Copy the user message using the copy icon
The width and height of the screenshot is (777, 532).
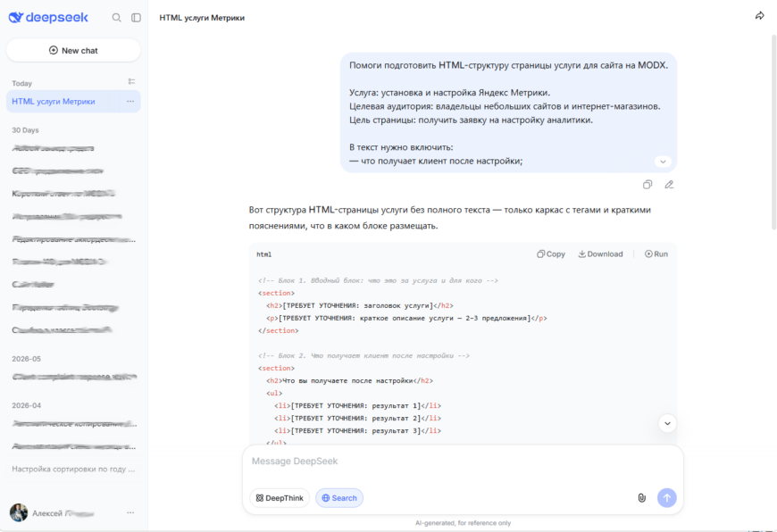647,184
